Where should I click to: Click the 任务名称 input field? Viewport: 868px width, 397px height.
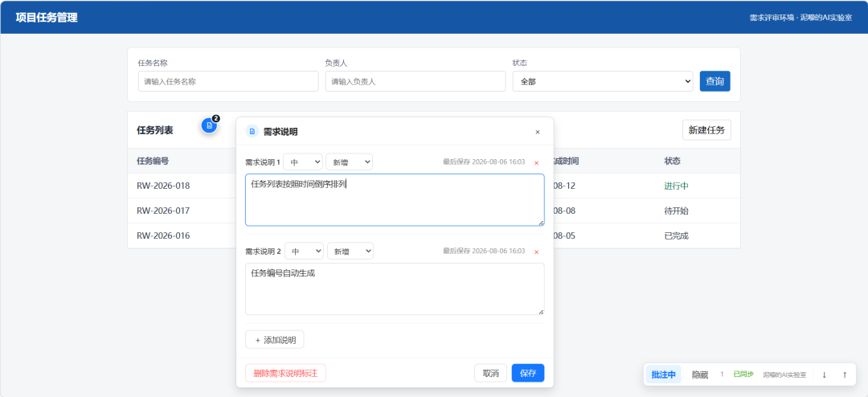[x=228, y=81]
